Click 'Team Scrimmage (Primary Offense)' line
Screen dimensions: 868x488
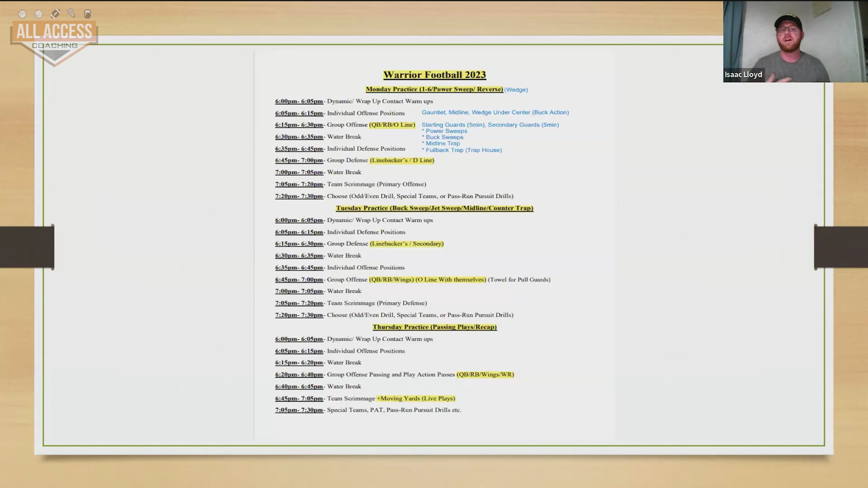click(x=376, y=184)
